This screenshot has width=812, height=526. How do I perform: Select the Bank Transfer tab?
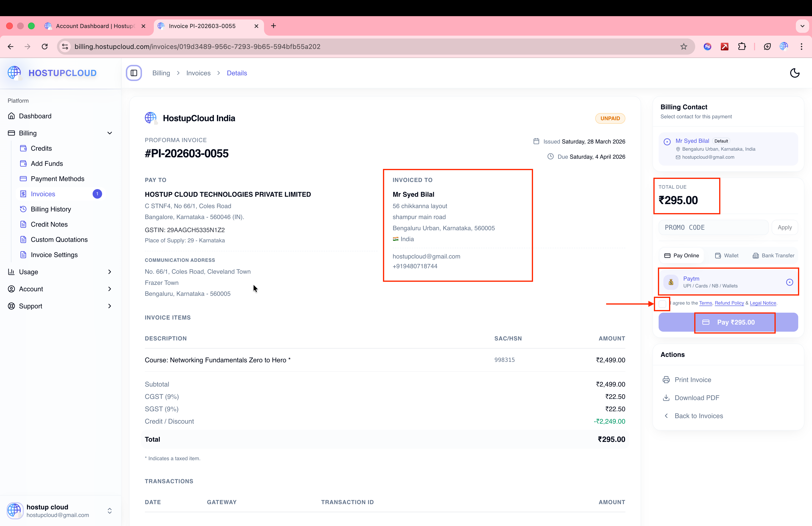[x=774, y=256]
